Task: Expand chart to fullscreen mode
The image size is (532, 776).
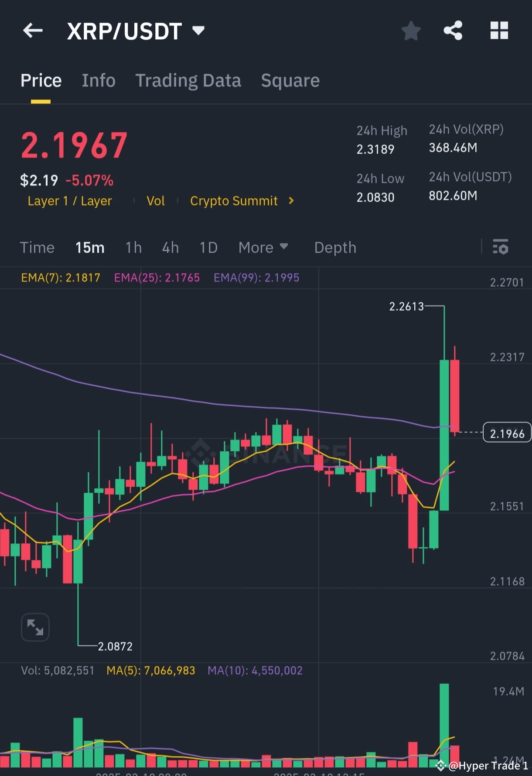Action: pos(35,627)
